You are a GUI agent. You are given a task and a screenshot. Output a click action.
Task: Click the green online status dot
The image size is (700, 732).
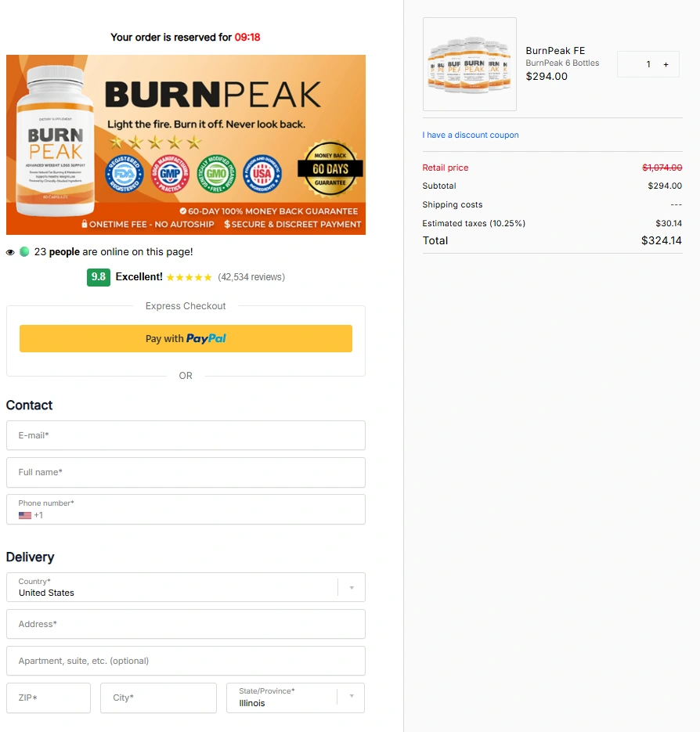point(24,251)
